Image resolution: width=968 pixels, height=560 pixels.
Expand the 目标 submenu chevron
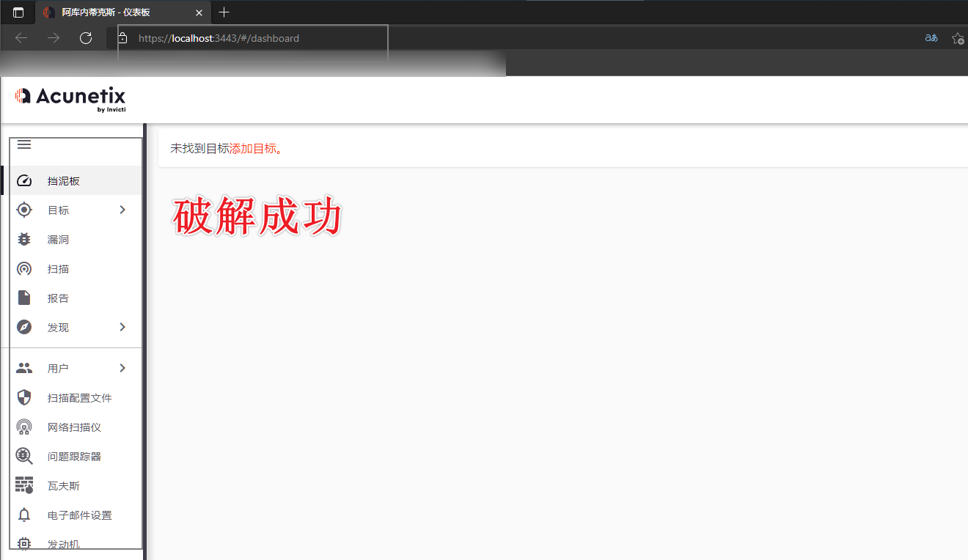122,210
